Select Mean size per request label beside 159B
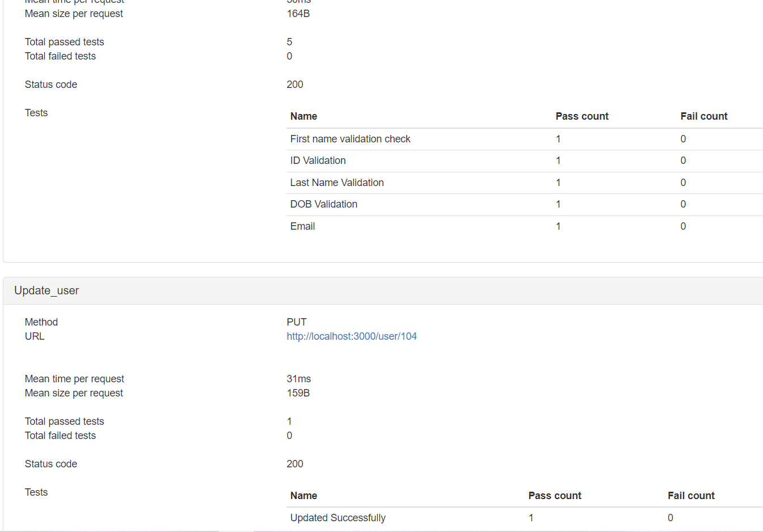763x532 pixels. pyautogui.click(x=74, y=393)
